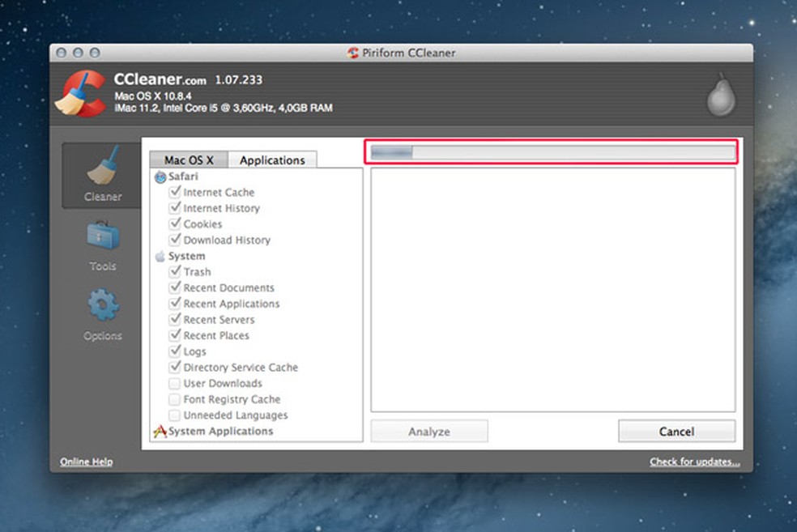Uncheck Trash checkbox

tap(175, 271)
